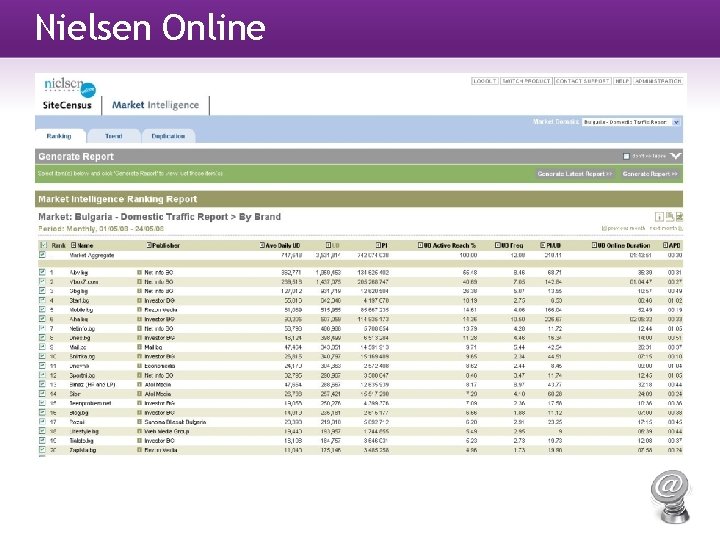Viewport: 720px width, 540px height.
Task: Click the next month link
Action: (664, 228)
